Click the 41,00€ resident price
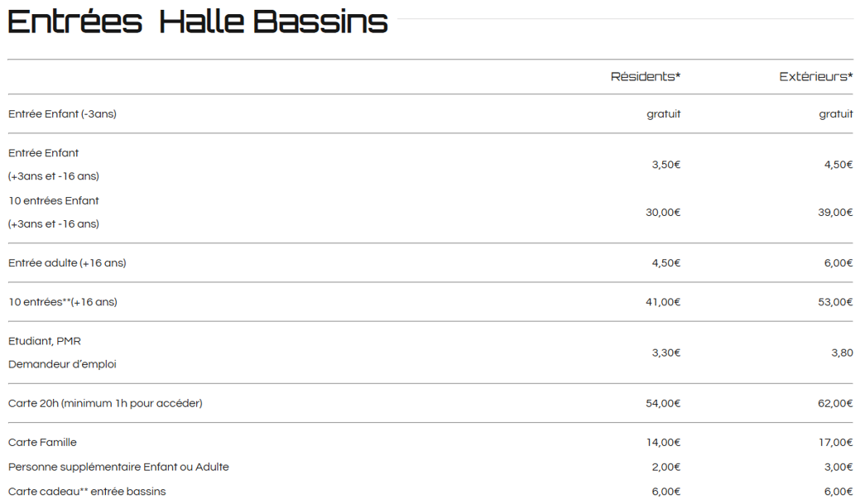The image size is (855, 504). pyautogui.click(x=663, y=302)
